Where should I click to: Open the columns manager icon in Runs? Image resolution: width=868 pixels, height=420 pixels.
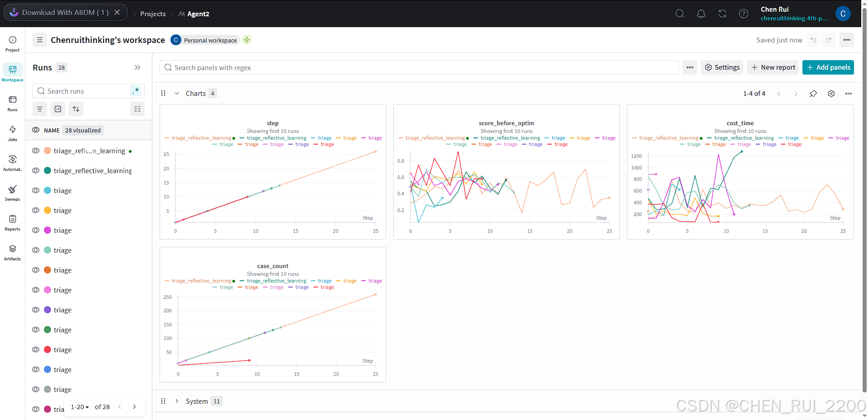click(x=137, y=109)
